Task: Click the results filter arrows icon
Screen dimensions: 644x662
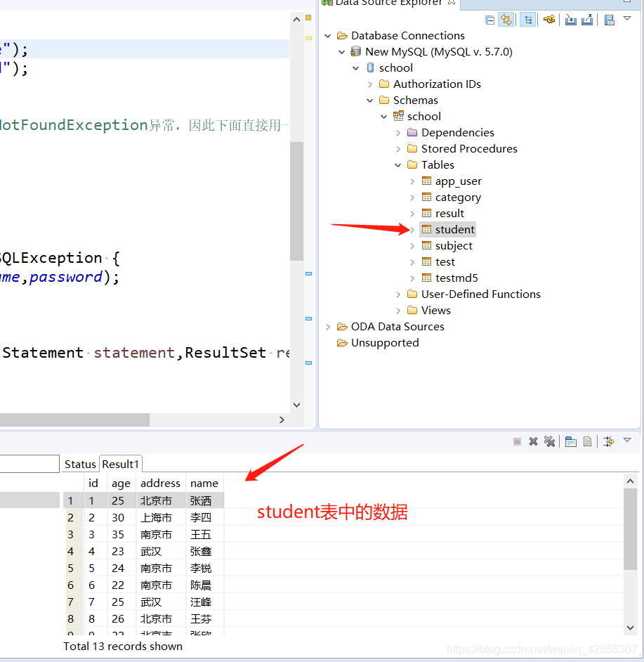Action: pyautogui.click(x=609, y=441)
